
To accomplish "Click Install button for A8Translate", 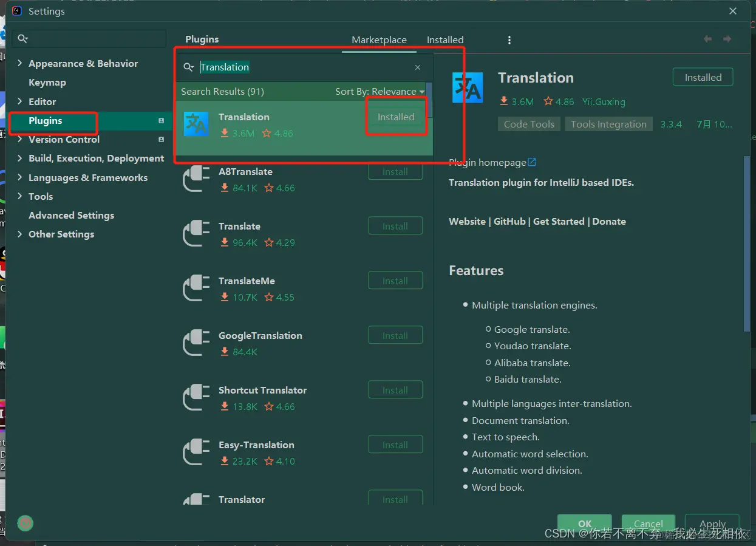I will pos(395,172).
